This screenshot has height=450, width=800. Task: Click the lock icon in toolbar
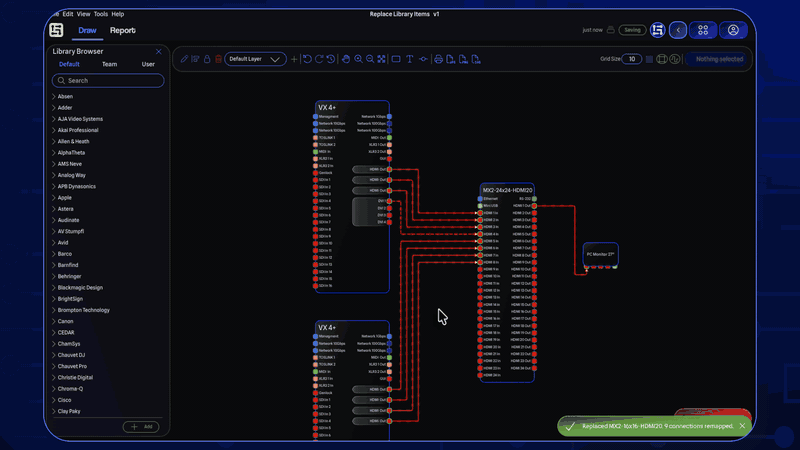tap(207, 59)
